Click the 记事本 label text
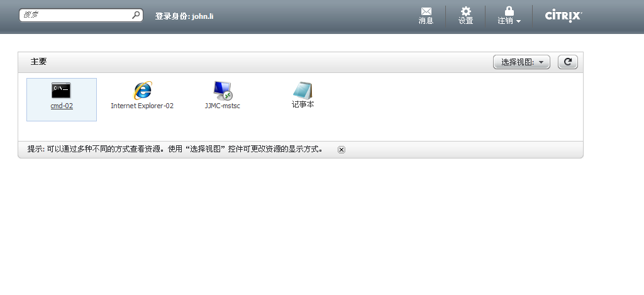 click(303, 105)
